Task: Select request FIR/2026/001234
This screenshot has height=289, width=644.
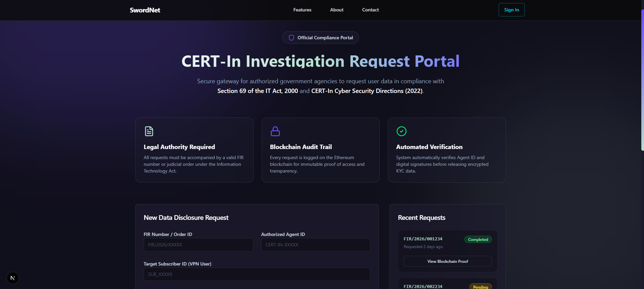Action: pos(423,239)
